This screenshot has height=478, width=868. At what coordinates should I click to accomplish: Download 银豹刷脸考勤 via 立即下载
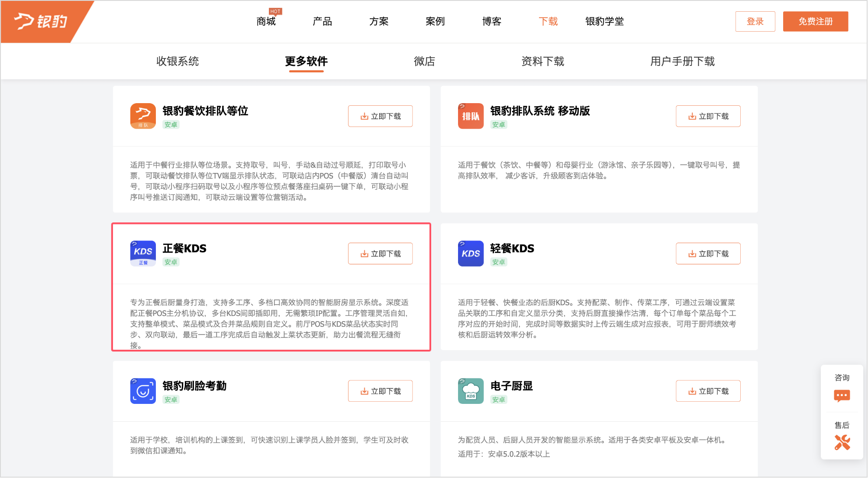coord(380,391)
